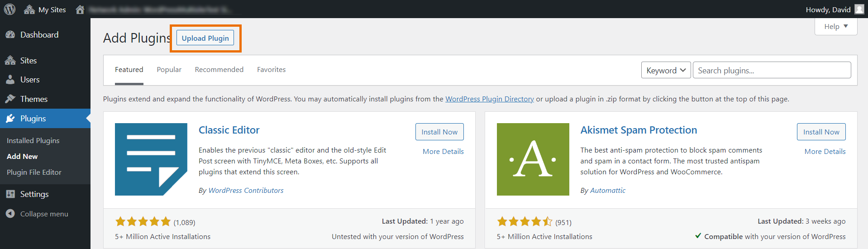Click the Collapse menu text

click(x=44, y=214)
